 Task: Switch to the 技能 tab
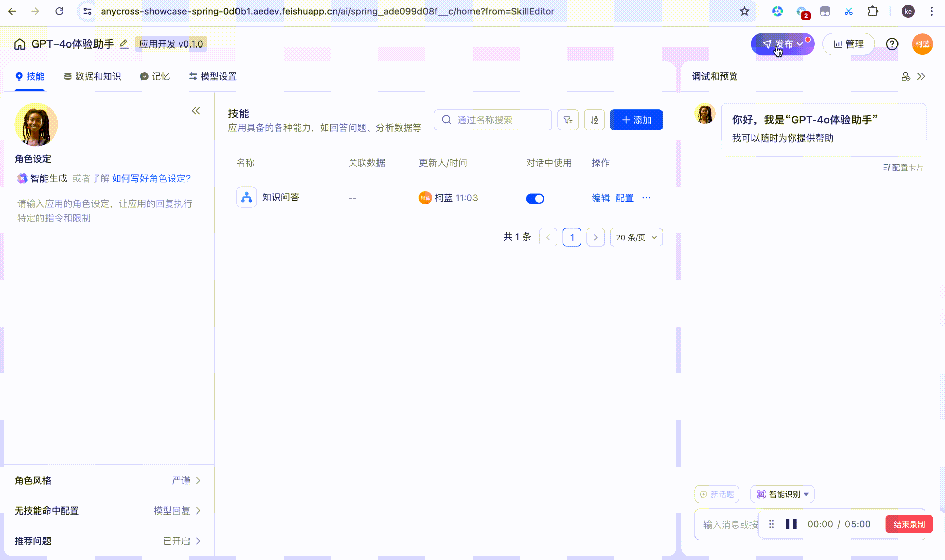[x=30, y=77]
